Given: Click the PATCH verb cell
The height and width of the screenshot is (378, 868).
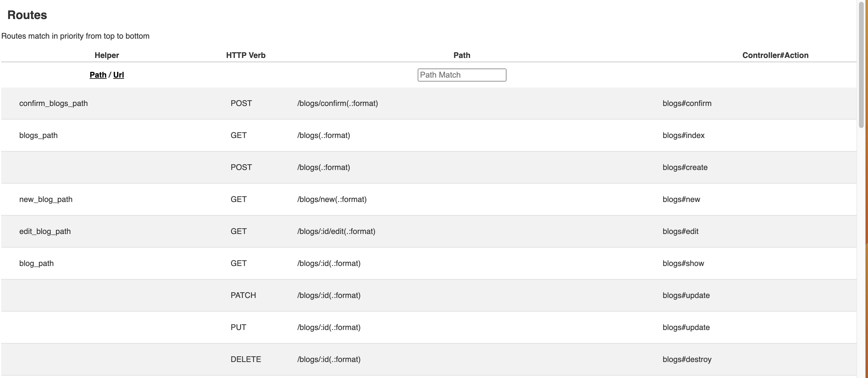Looking at the screenshot, I should pos(243,296).
